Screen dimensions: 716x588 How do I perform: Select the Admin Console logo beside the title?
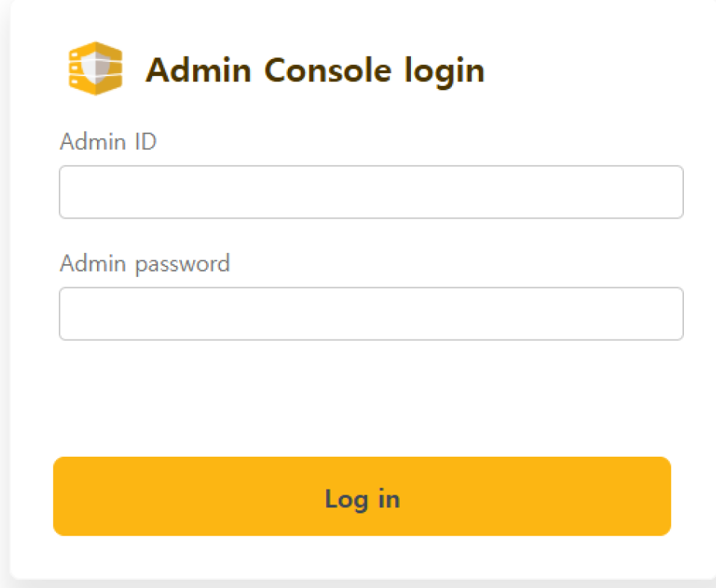[x=95, y=69]
